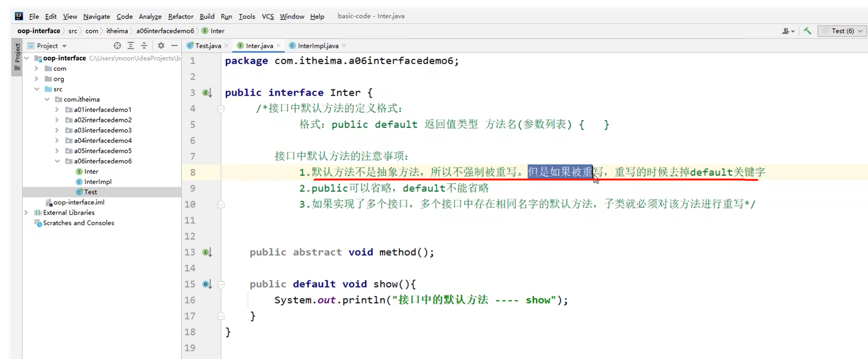The width and height of the screenshot is (868, 359).
Task: Collapse the comment block fold marker at line 4
Action: [x=221, y=109]
